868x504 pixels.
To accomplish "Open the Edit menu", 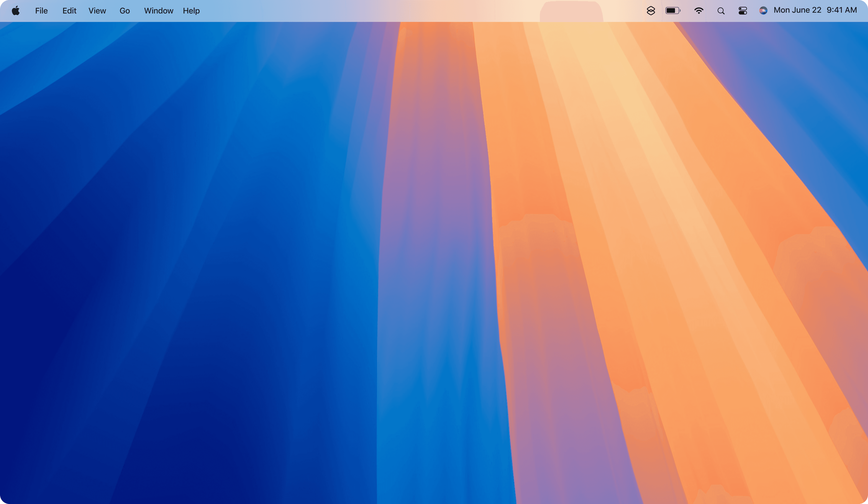I will pyautogui.click(x=69, y=11).
